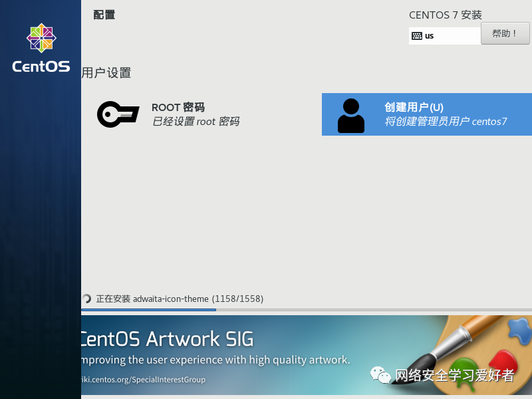Click the 'Improving the user experience' banner tagline
The image size is (532, 399).
click(215, 360)
